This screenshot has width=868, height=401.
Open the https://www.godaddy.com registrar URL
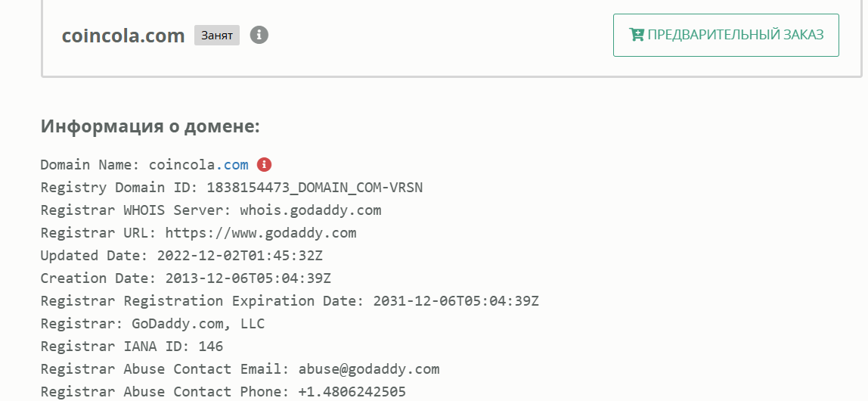point(261,233)
